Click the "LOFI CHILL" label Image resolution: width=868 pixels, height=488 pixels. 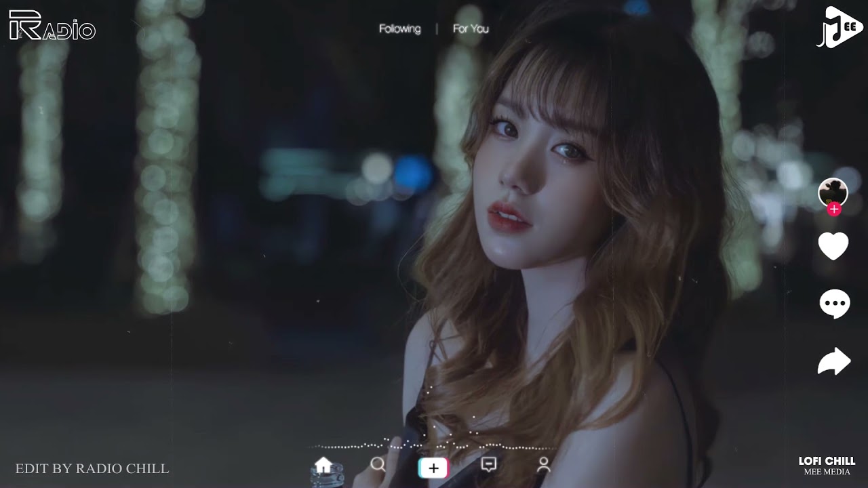point(827,461)
